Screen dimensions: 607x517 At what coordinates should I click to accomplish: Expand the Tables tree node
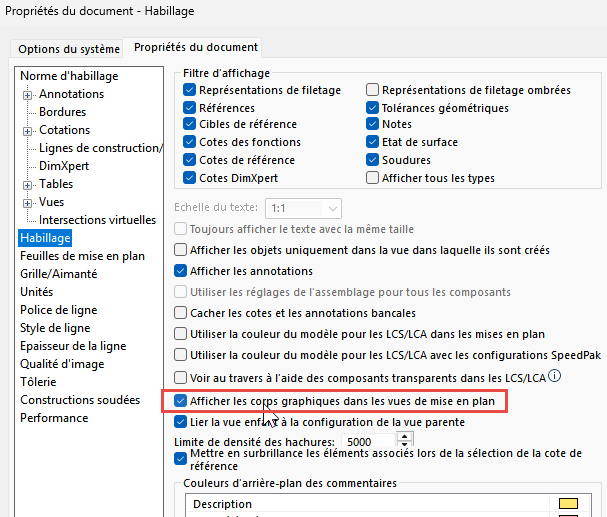(x=28, y=184)
